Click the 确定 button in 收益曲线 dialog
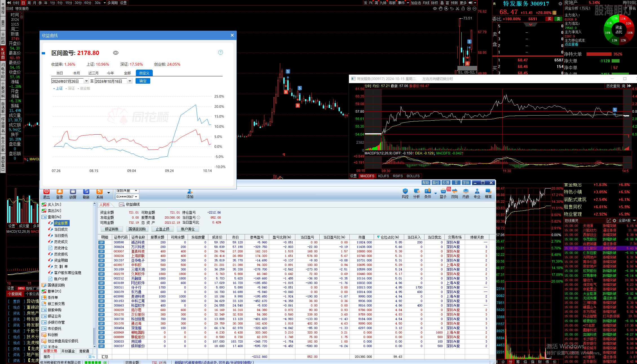The height and width of the screenshot is (364, 637). [143, 81]
